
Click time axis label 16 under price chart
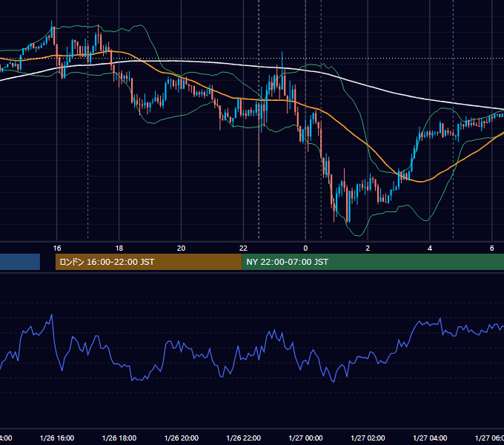(x=57, y=248)
